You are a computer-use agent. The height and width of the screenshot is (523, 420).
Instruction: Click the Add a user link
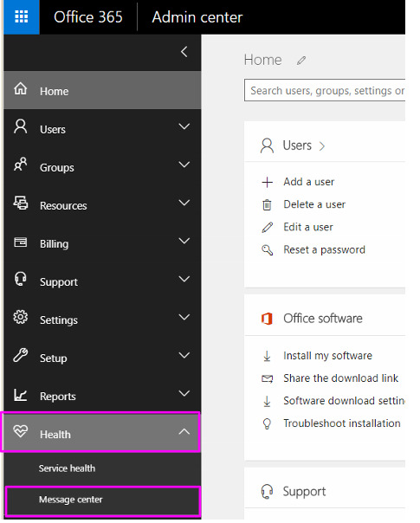click(309, 182)
